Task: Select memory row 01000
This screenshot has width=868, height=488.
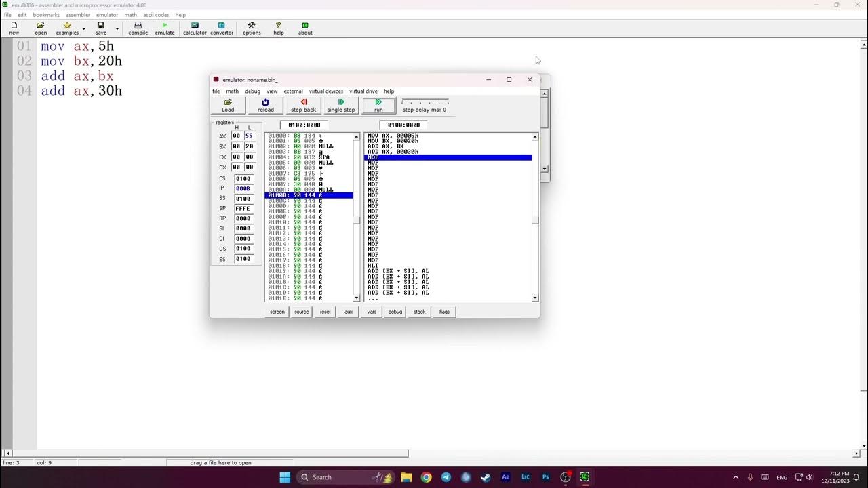Action: coord(309,136)
